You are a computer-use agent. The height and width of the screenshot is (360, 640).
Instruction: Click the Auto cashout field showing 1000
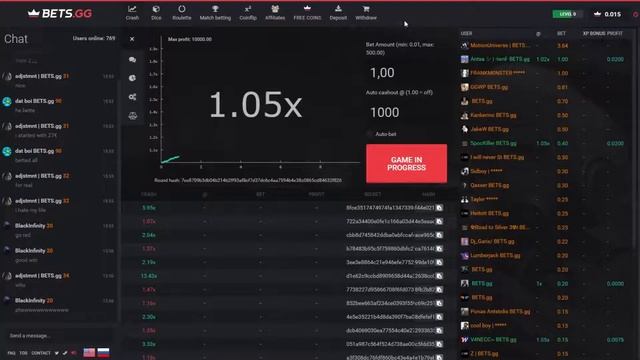pos(406,112)
